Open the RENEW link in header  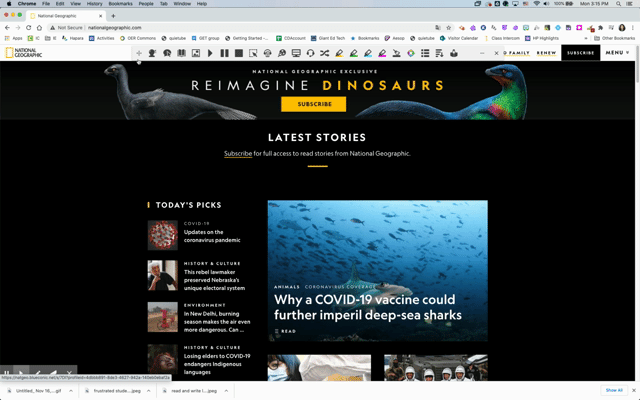(x=546, y=53)
